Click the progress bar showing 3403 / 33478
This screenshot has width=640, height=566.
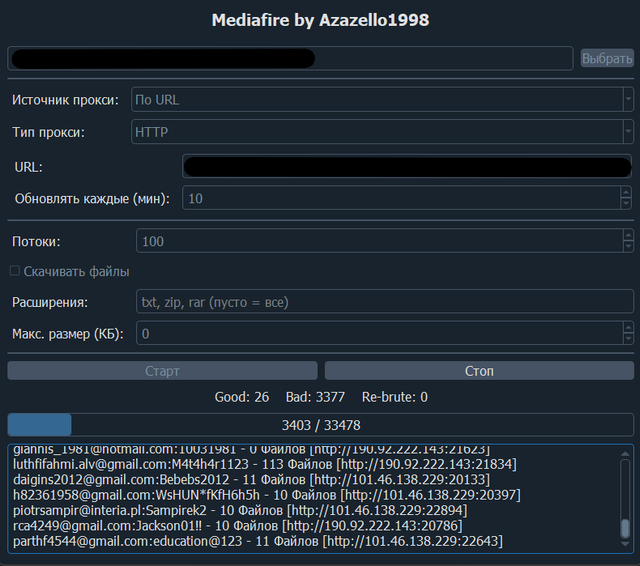(x=320, y=425)
